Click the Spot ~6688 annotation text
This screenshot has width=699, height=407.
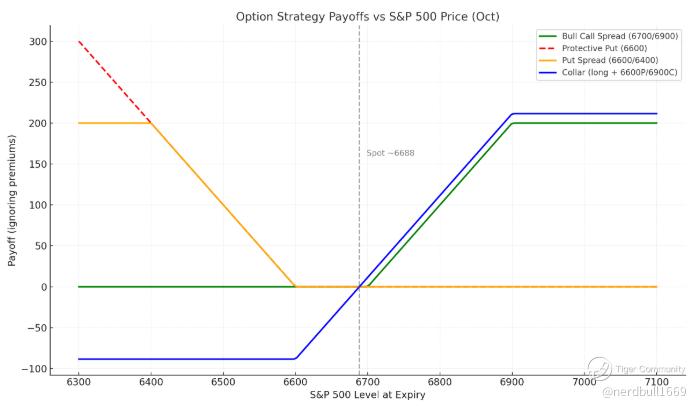click(390, 153)
